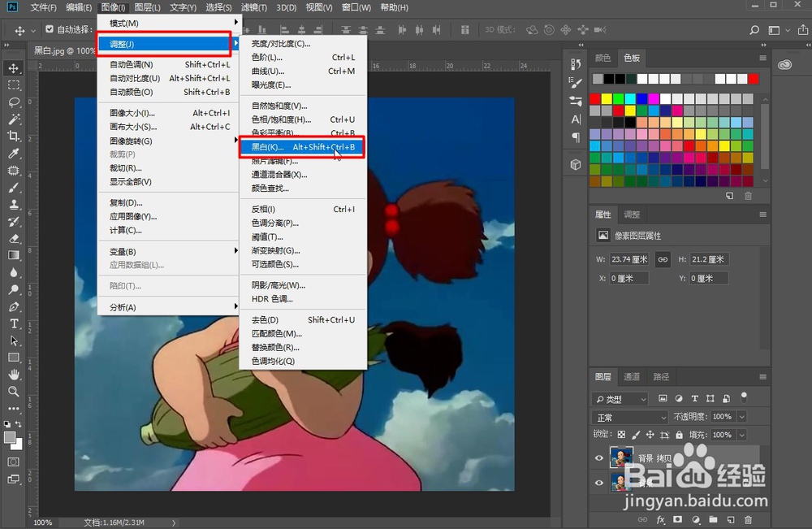Click the W width field 23.74 厘米
Image resolution: width=812 pixels, height=529 pixels.
pyautogui.click(x=629, y=259)
